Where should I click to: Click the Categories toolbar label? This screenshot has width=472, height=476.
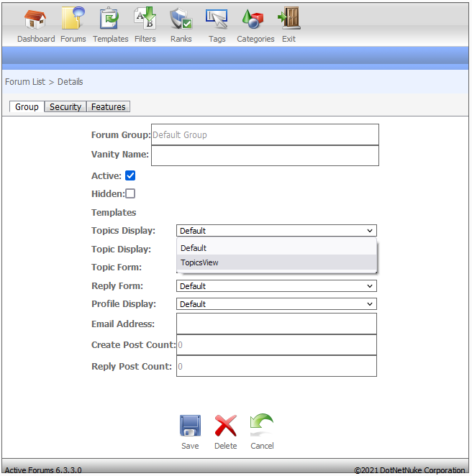tap(255, 39)
